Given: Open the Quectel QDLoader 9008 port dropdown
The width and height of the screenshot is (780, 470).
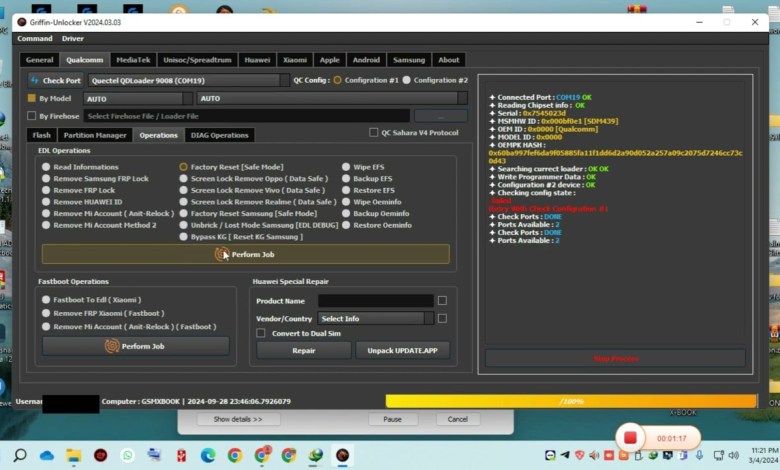Looking at the screenshot, I should [189, 80].
